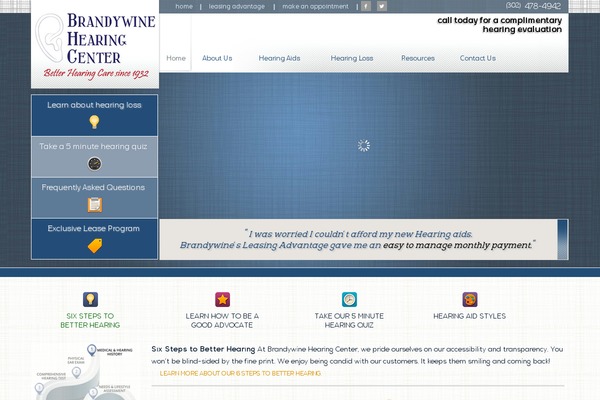Open the Facebook icon in top bar
Viewport: 600px width, 400px height.
[366, 6]
